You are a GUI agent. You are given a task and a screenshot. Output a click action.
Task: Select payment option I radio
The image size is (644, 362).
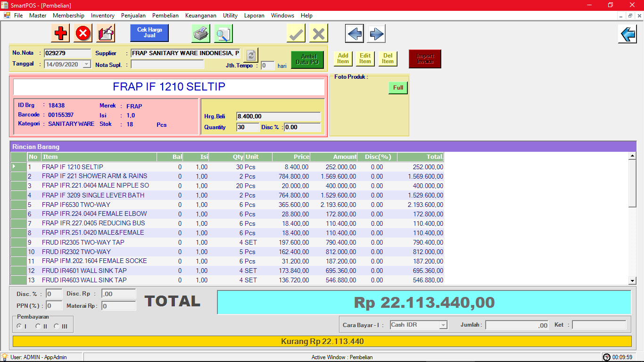[19, 326]
